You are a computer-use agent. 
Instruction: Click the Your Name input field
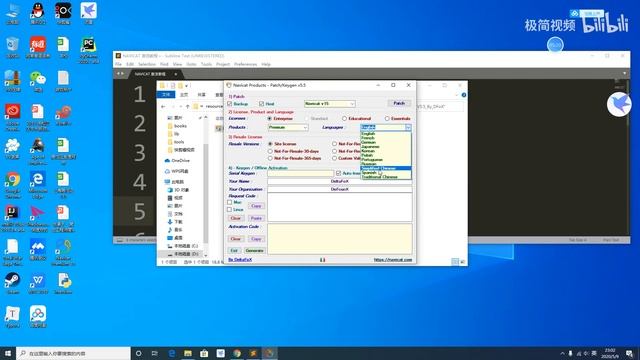click(x=340, y=181)
